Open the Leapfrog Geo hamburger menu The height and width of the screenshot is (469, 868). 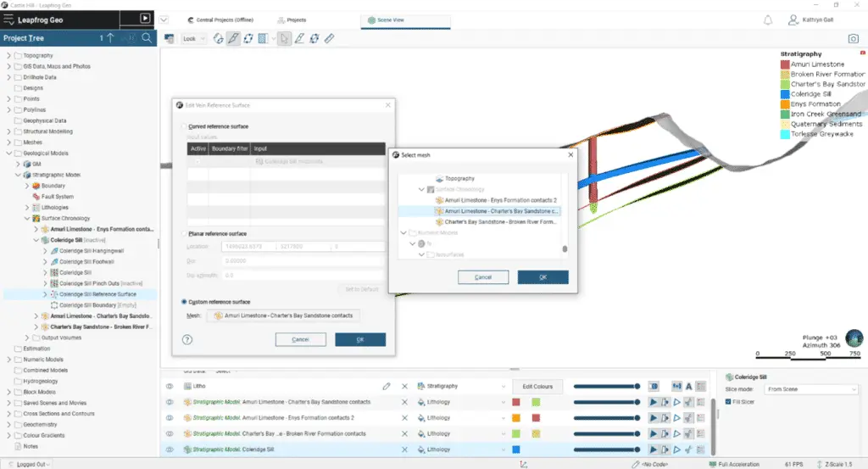click(8, 20)
